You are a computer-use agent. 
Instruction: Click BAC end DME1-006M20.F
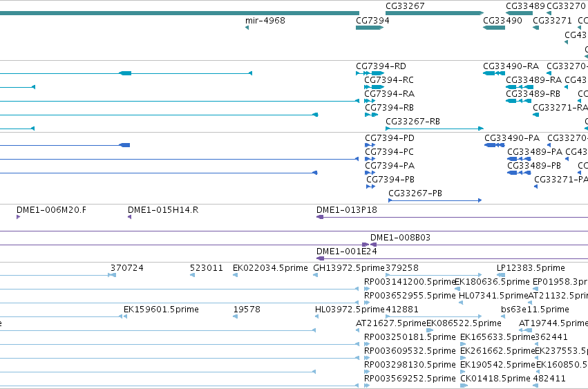coord(51,210)
